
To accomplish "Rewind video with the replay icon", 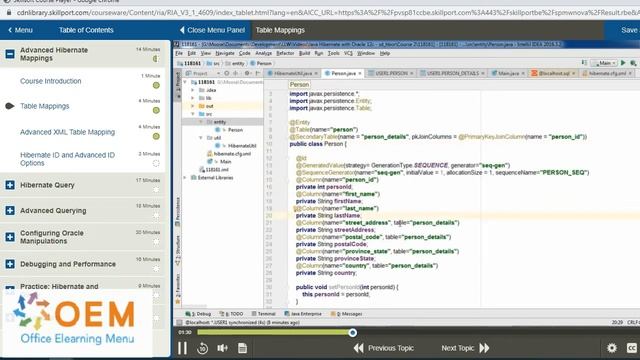I will pyautogui.click(x=202, y=348).
